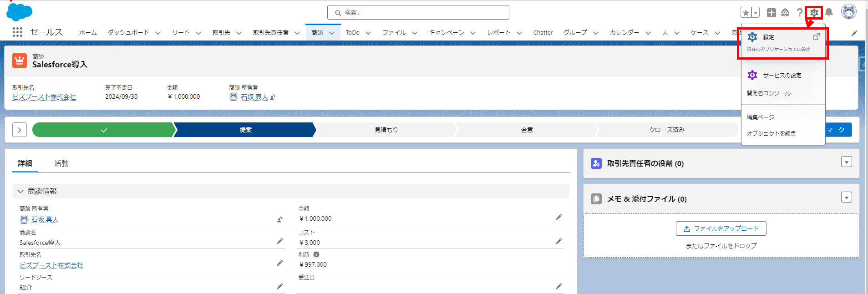Edit the 金額 field with pencil icon

(x=558, y=218)
